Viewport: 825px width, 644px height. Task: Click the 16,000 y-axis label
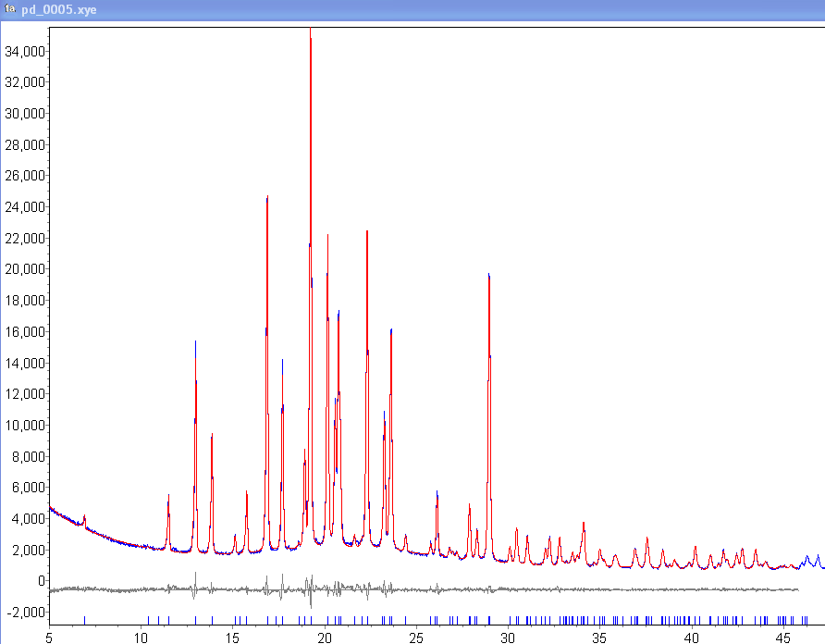point(25,332)
